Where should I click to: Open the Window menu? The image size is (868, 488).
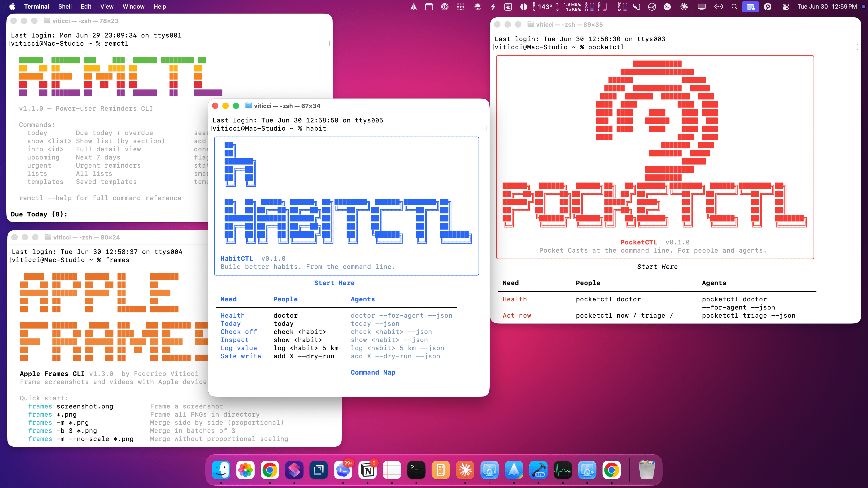133,6
